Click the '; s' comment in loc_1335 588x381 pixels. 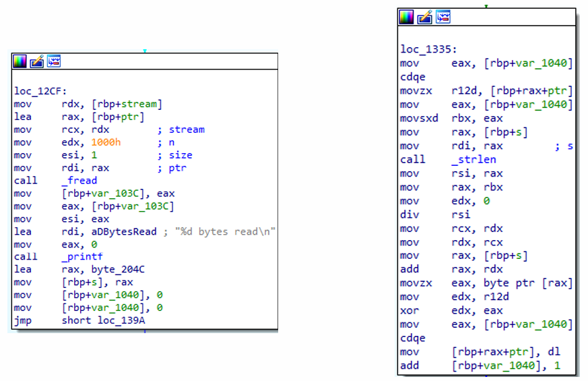click(564, 146)
